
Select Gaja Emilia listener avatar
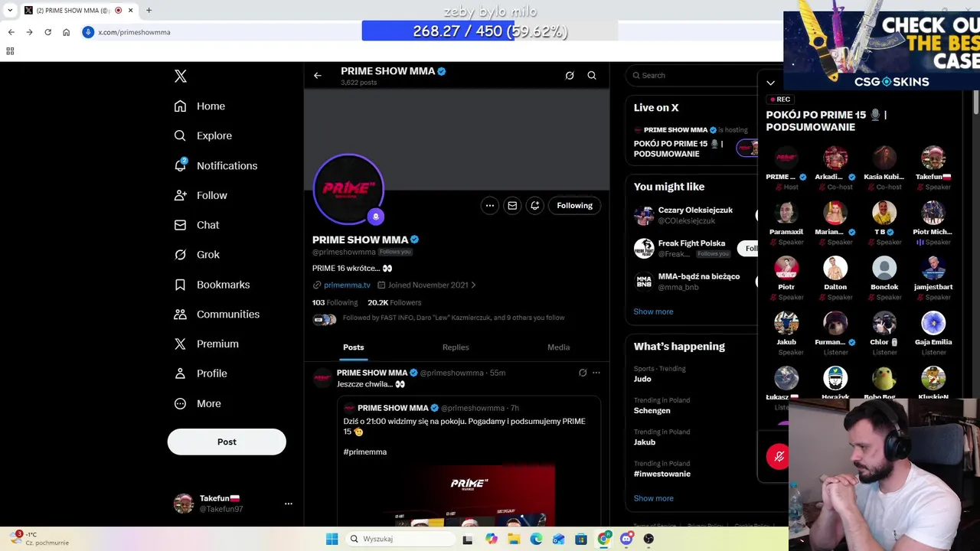click(x=933, y=324)
